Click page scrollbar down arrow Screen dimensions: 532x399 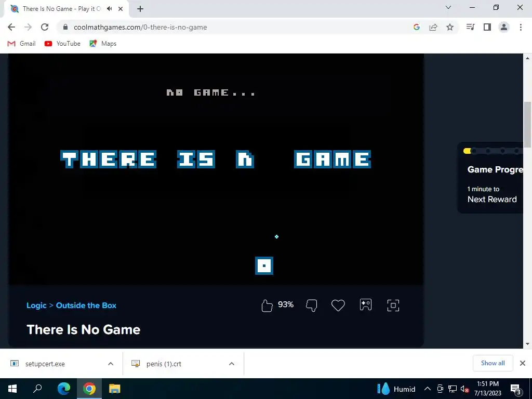(528, 344)
